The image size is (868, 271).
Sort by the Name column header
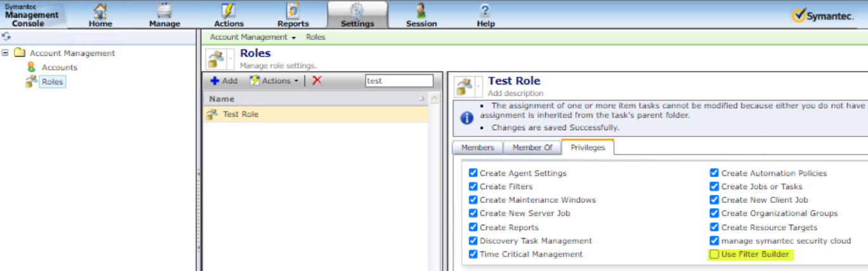tap(315, 98)
